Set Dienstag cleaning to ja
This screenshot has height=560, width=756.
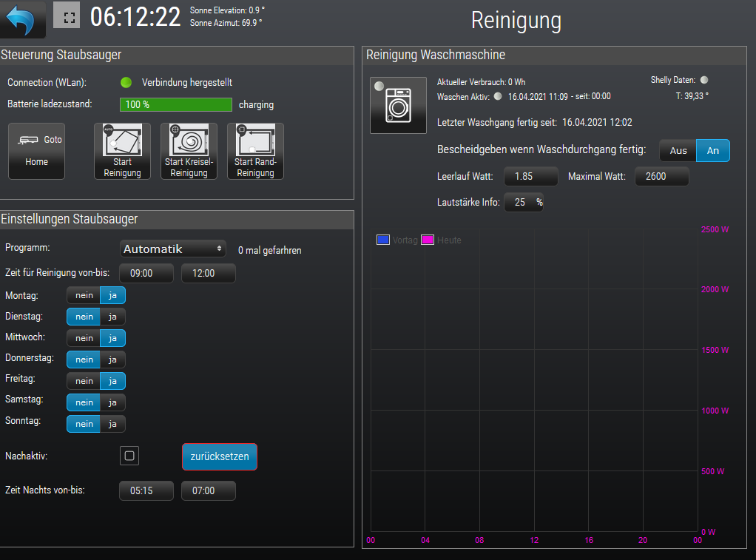point(112,317)
